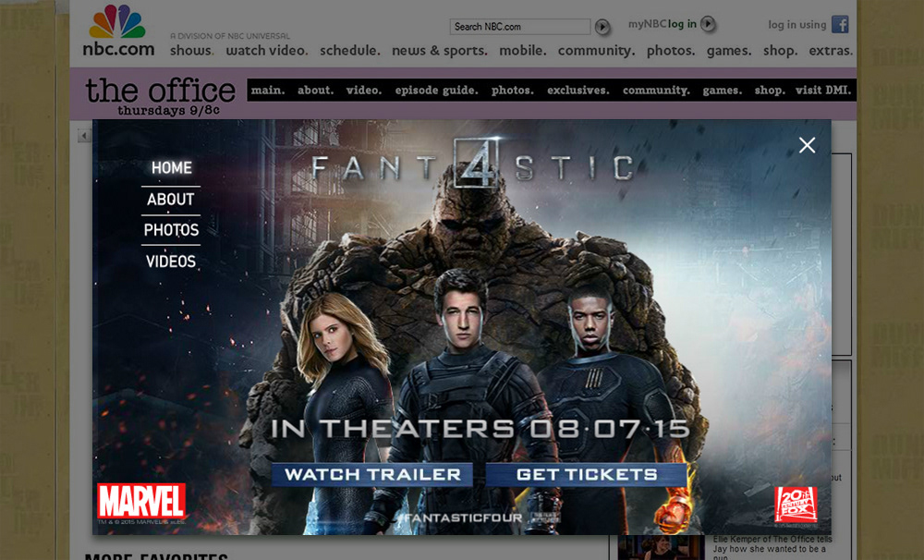924x560 pixels.
Task: Open NBC shop in top navigation
Action: click(x=780, y=51)
